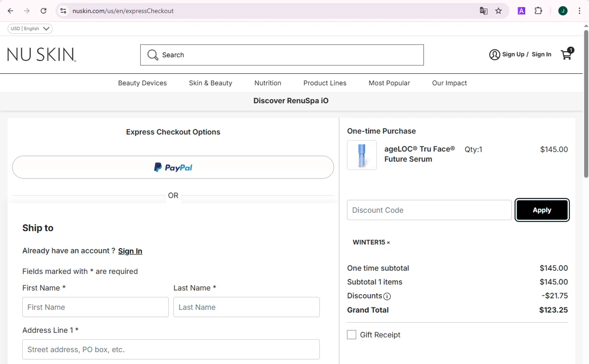Viewport: 589px width, 364px height.
Task: Click the ageLOC Tru Face Future Serum name
Action: tap(419, 154)
